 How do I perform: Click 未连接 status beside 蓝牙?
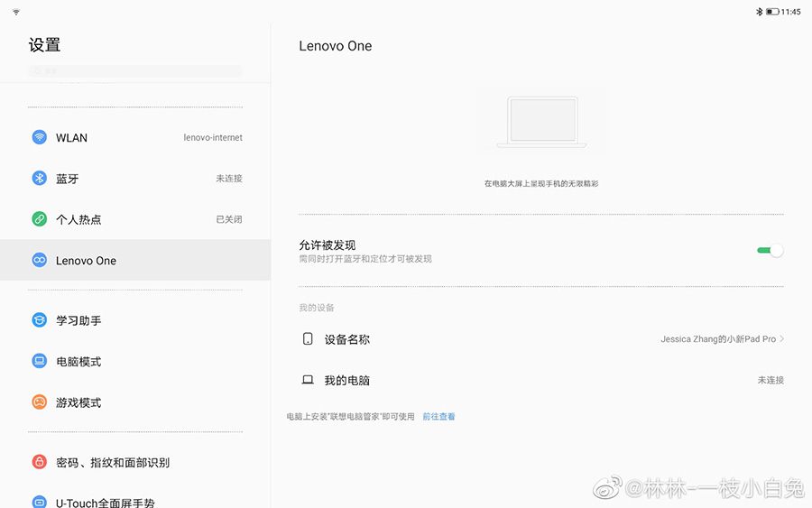pos(229,178)
